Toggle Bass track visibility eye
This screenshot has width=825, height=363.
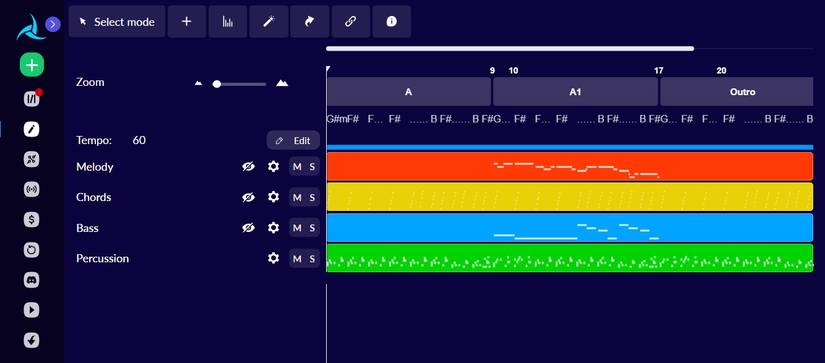[x=248, y=228]
